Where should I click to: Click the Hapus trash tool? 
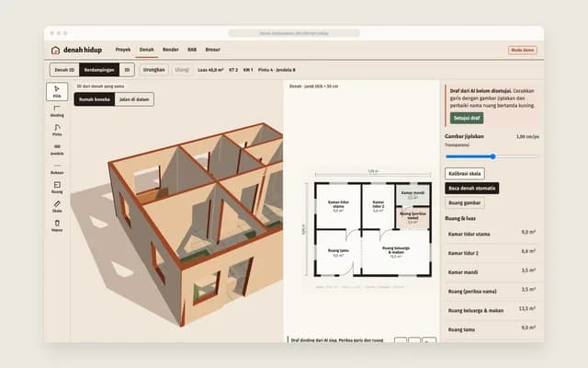pos(57,226)
